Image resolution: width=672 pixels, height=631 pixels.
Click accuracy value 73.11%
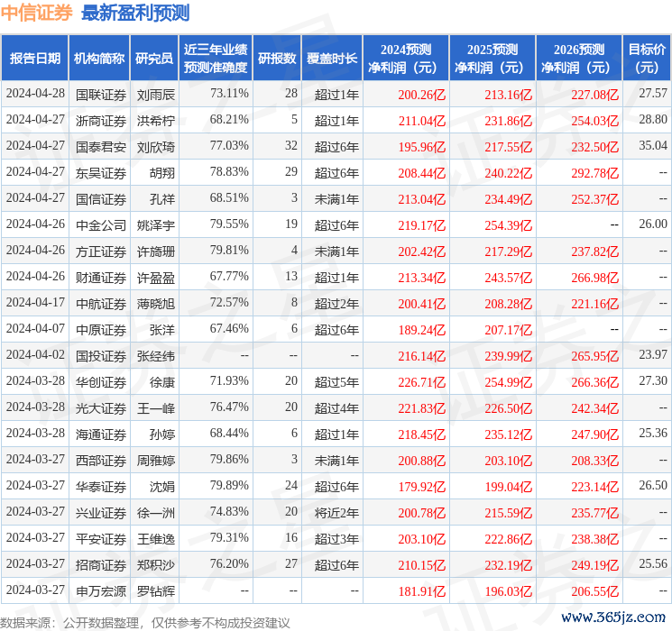(229, 93)
